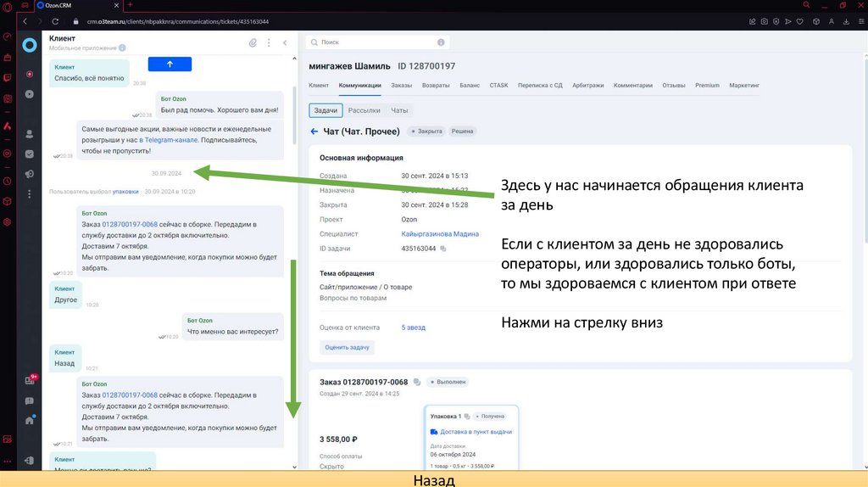
Task: Open the Отзывы tab
Action: 674,86
